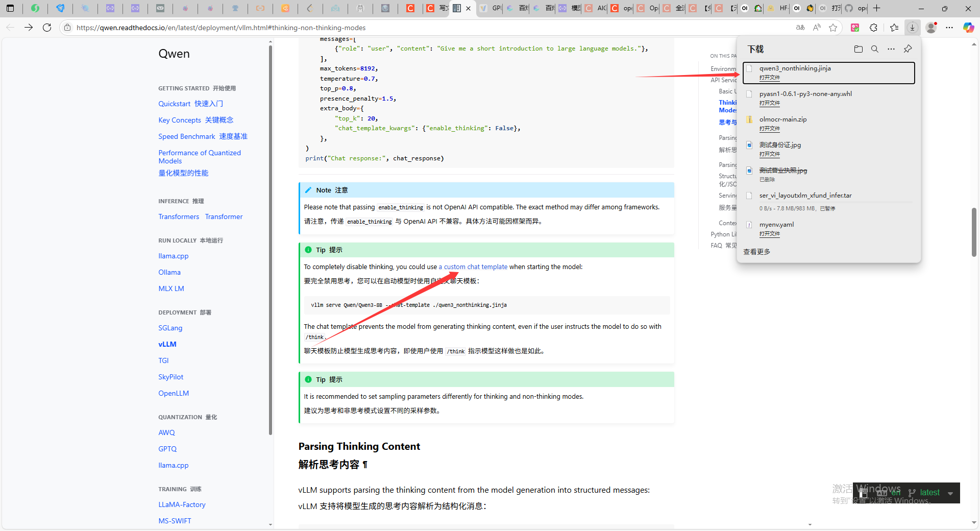Screen dimensions: 980x531
Task: Open Transformers sidebar link
Action: [179, 216]
